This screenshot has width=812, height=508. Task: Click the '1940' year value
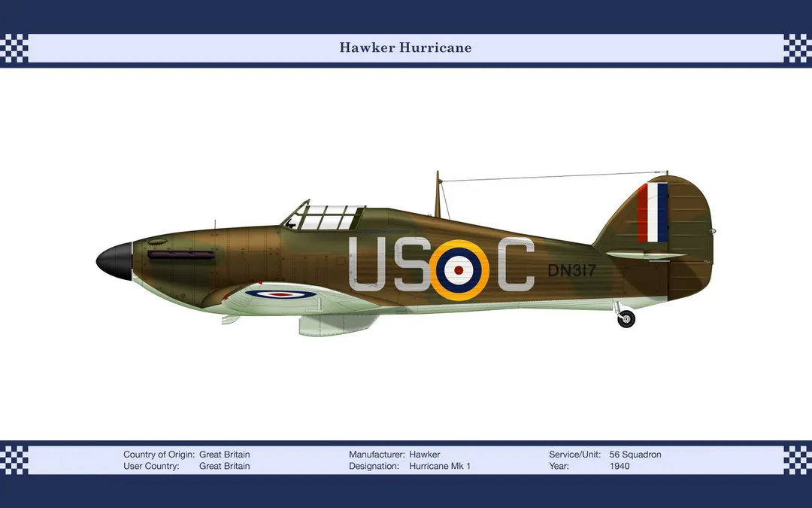tap(620, 466)
